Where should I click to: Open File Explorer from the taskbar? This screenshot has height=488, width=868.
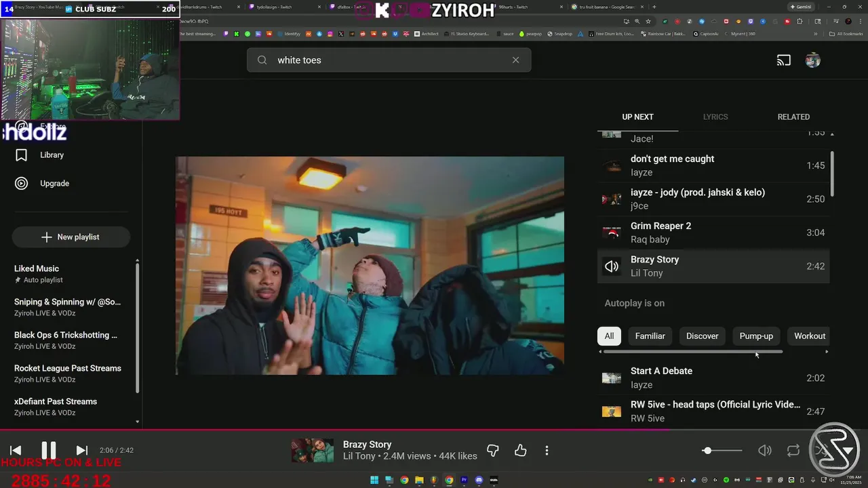[419, 480]
